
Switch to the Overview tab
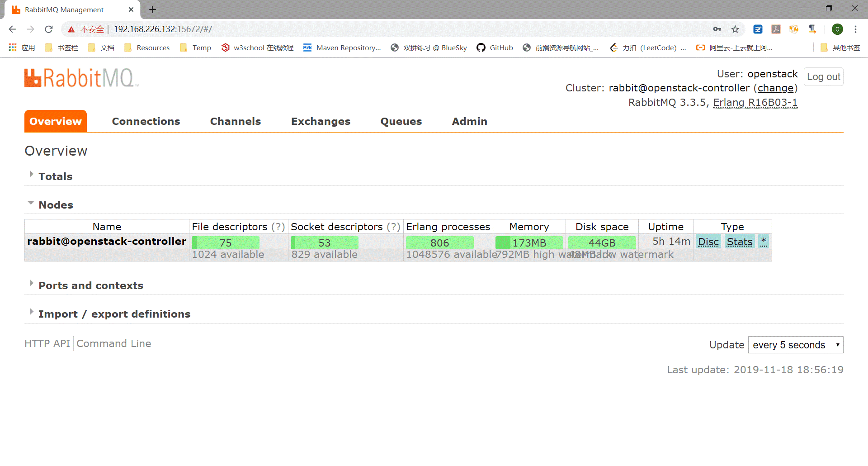point(56,121)
